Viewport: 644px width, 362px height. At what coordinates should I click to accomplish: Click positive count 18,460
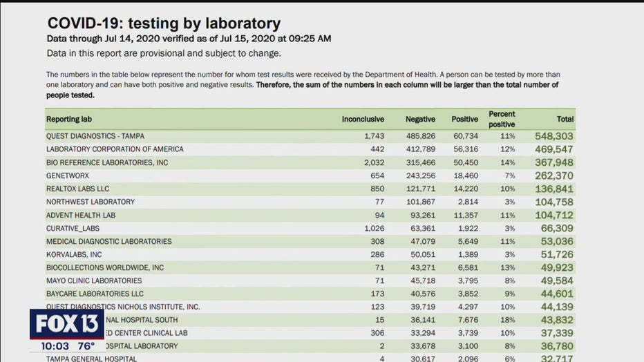(466, 175)
